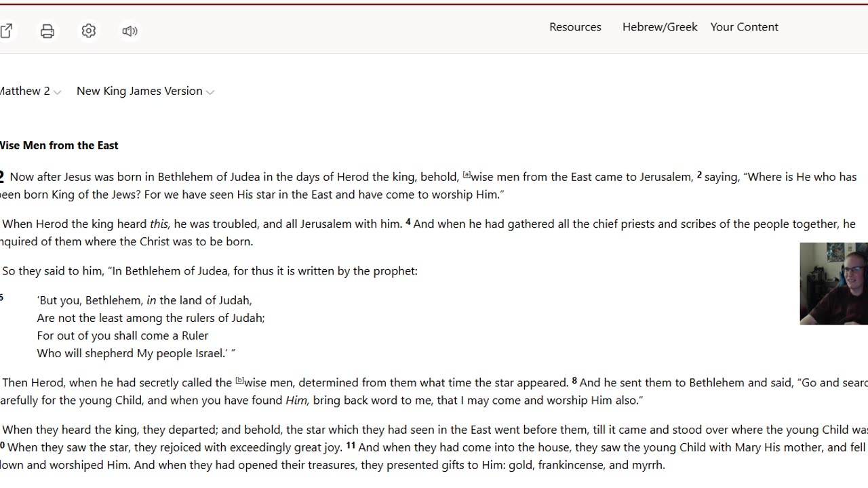Click verse number 8 superscript
868x488 pixels.
pyautogui.click(x=574, y=380)
